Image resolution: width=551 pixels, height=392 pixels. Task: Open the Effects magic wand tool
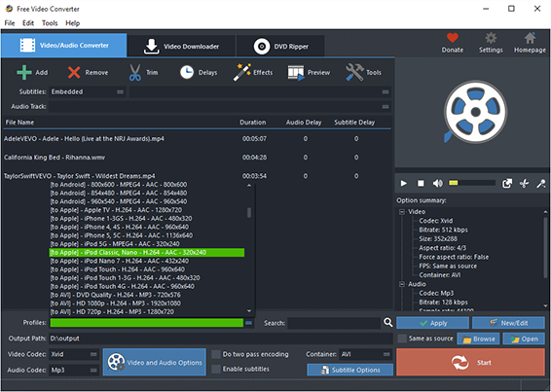(x=241, y=72)
